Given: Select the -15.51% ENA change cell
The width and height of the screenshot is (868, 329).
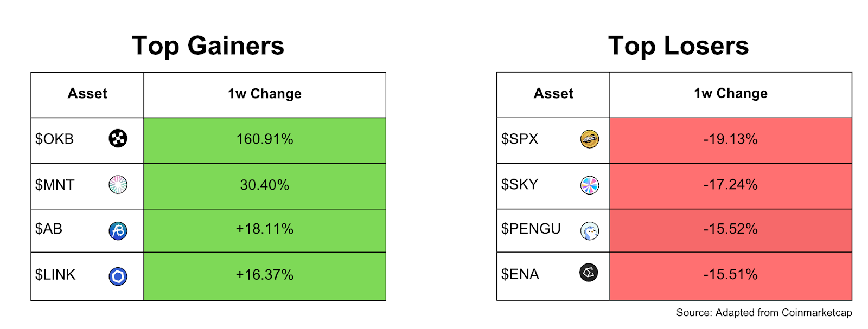Looking at the screenshot, I should tap(730, 275).
